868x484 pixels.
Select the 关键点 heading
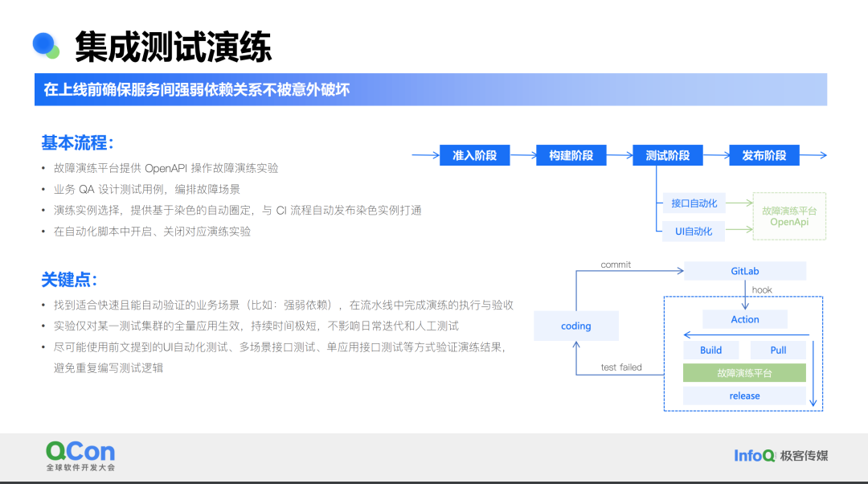[69, 280]
